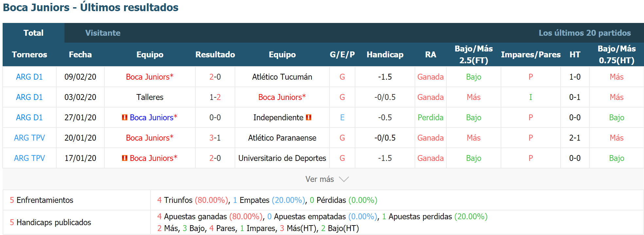Click the Handicap column header
Viewport: 644px width, 235px height.
[x=385, y=54]
